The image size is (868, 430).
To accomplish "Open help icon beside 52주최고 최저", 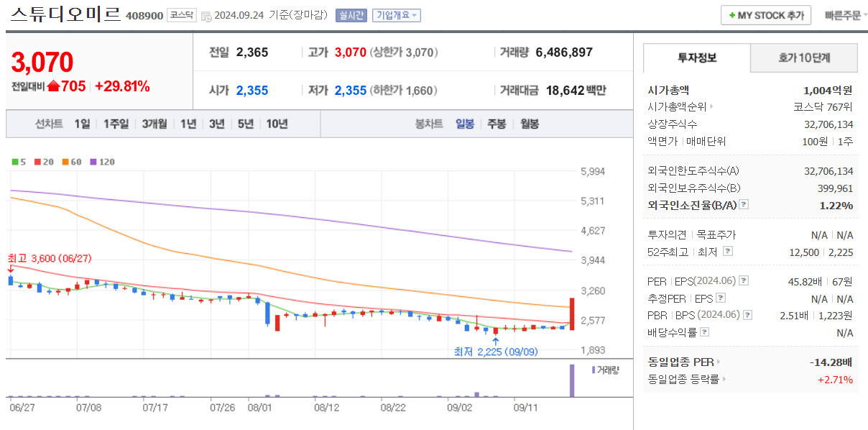I will tap(728, 252).
